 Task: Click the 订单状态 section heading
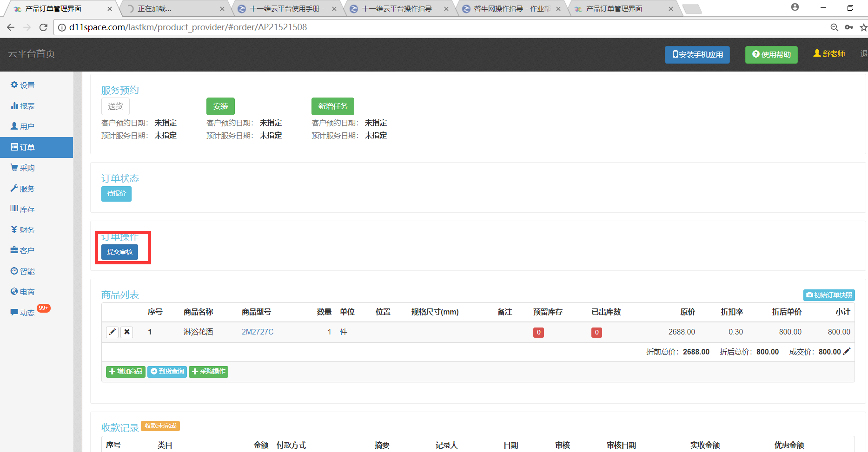click(x=120, y=178)
